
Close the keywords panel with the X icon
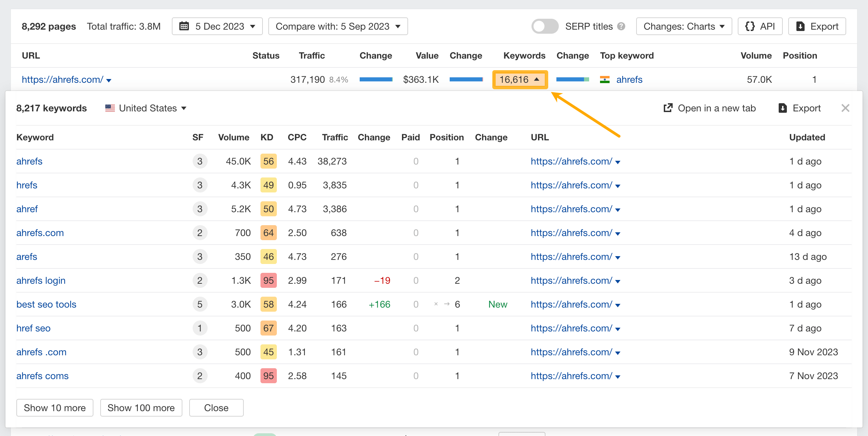point(845,108)
